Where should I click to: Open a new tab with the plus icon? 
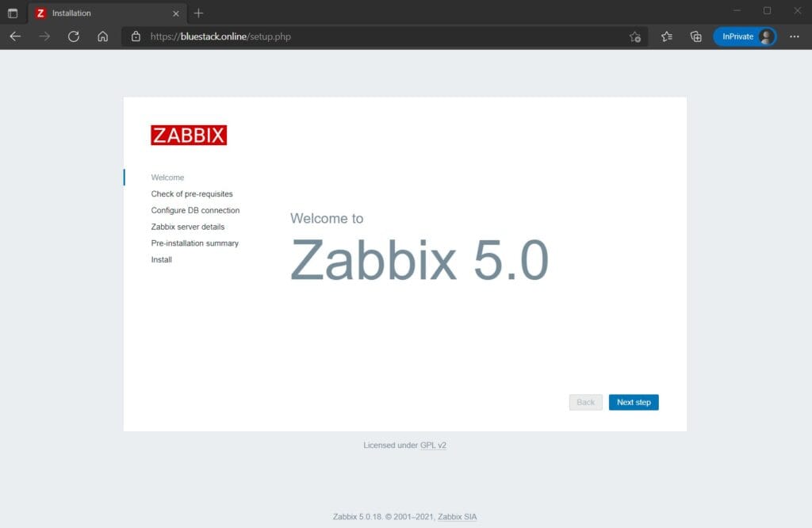(x=198, y=13)
